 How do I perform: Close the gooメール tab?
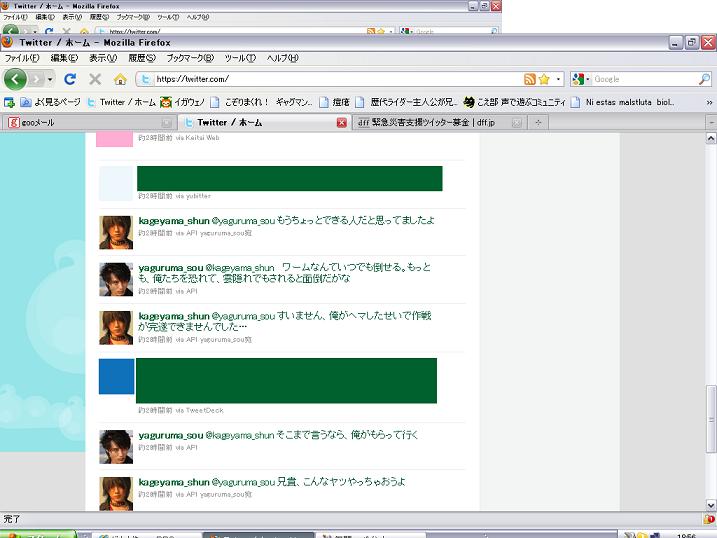coord(167,123)
